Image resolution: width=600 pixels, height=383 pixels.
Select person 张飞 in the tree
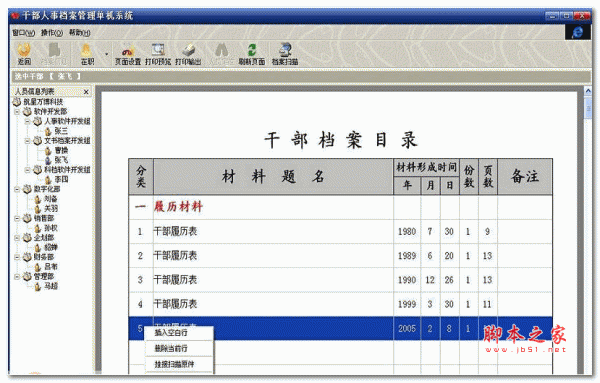tap(61, 160)
